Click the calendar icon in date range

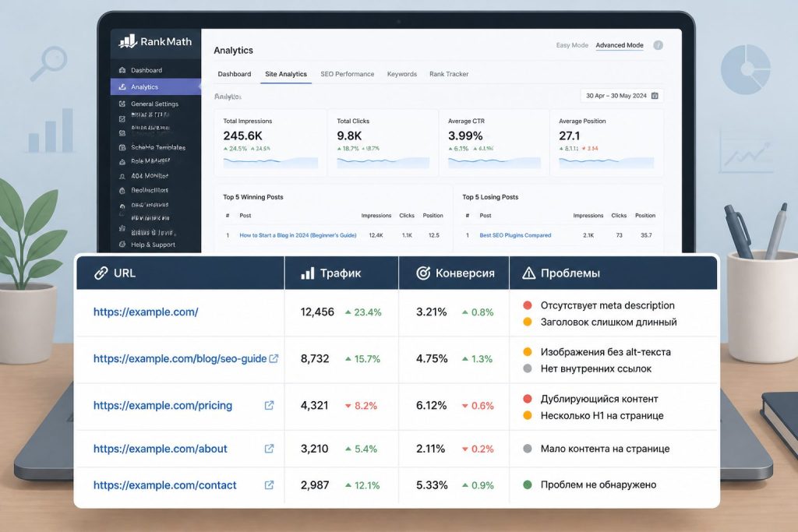click(655, 96)
